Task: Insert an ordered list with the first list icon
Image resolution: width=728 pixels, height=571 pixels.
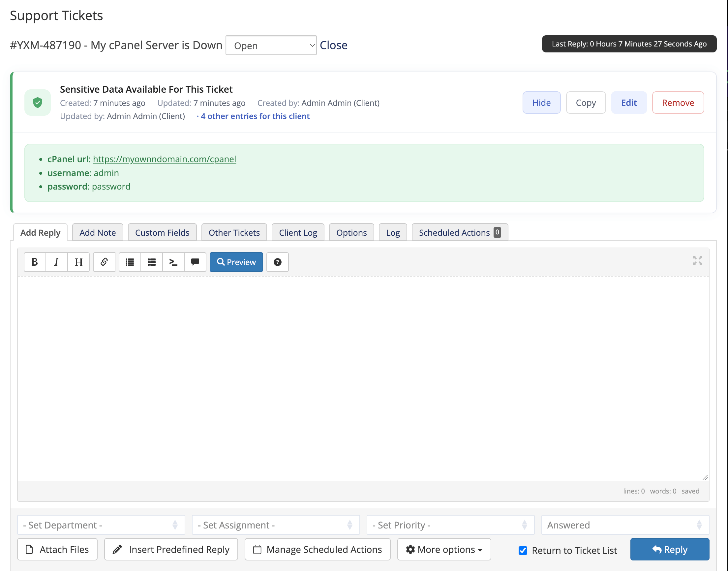Action: pyautogui.click(x=130, y=262)
